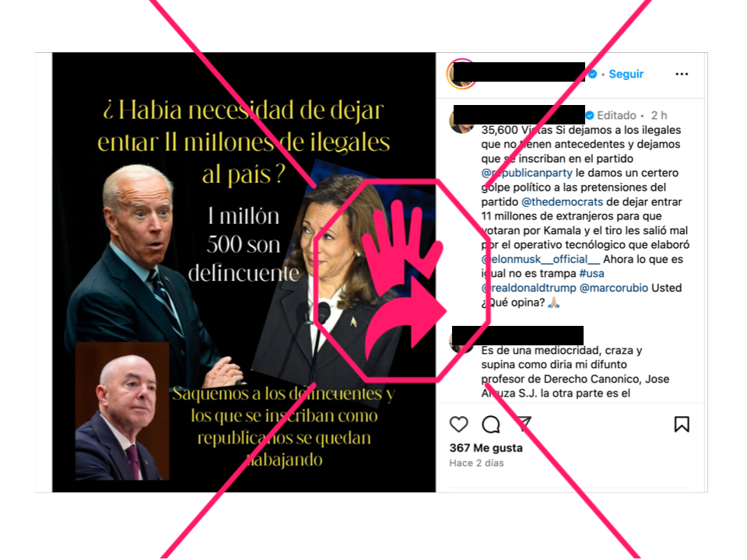Like the post with heart icon
Screen dimensions: 747x560
coord(459,425)
